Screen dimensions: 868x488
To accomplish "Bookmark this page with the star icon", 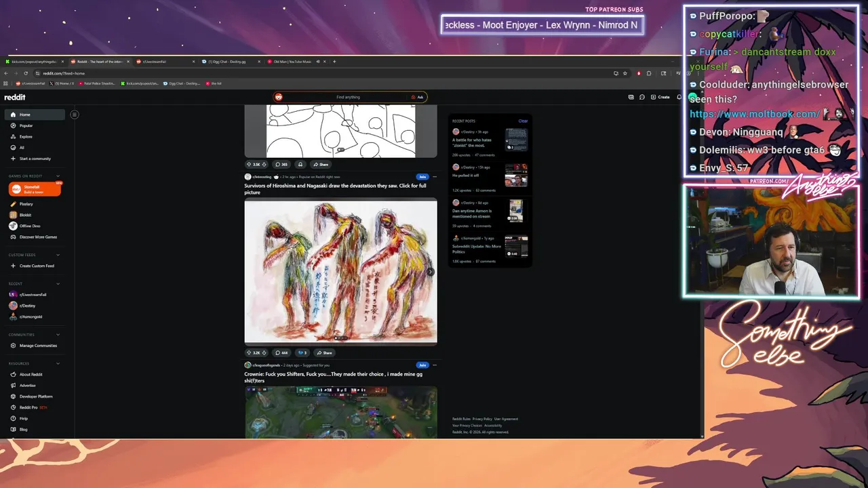I will [627, 73].
